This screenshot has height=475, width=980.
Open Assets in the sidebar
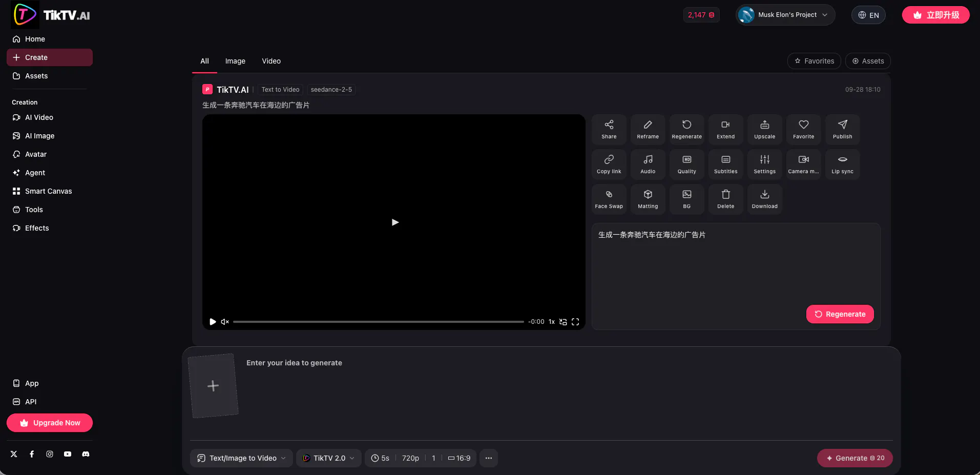pyautogui.click(x=50, y=76)
